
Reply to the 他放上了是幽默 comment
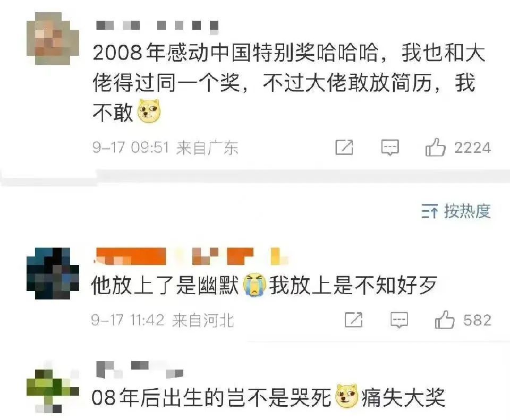point(399,320)
